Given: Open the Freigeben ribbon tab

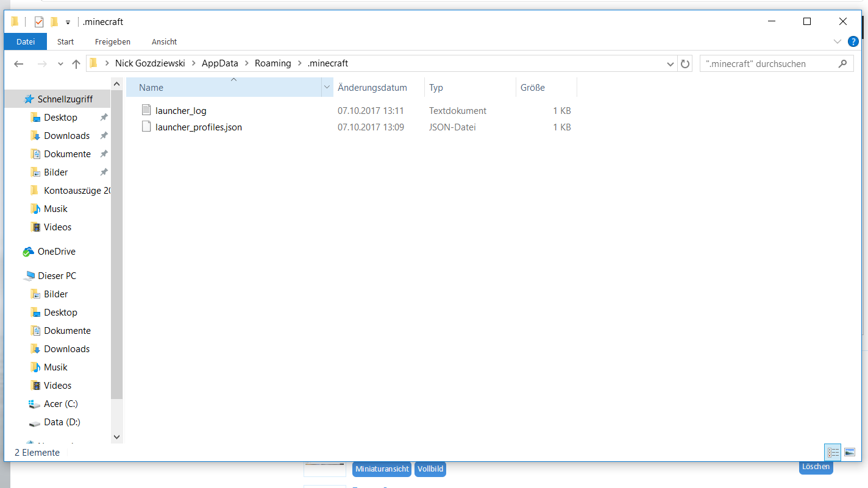Looking at the screenshot, I should [x=113, y=41].
